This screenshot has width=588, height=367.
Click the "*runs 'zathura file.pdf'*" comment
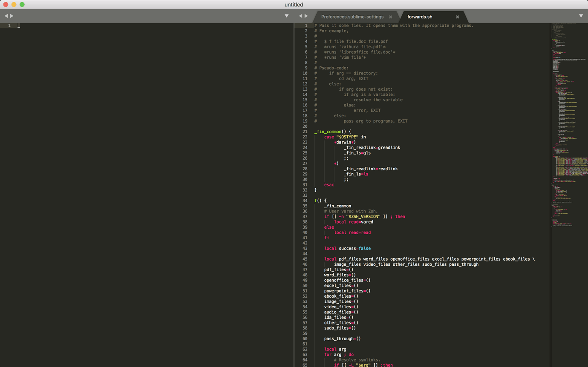(x=355, y=47)
